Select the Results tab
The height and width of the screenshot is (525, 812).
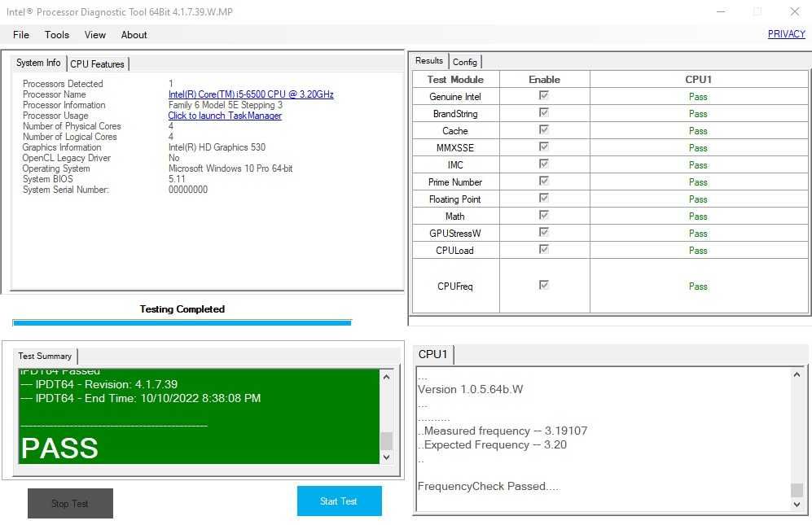[429, 60]
